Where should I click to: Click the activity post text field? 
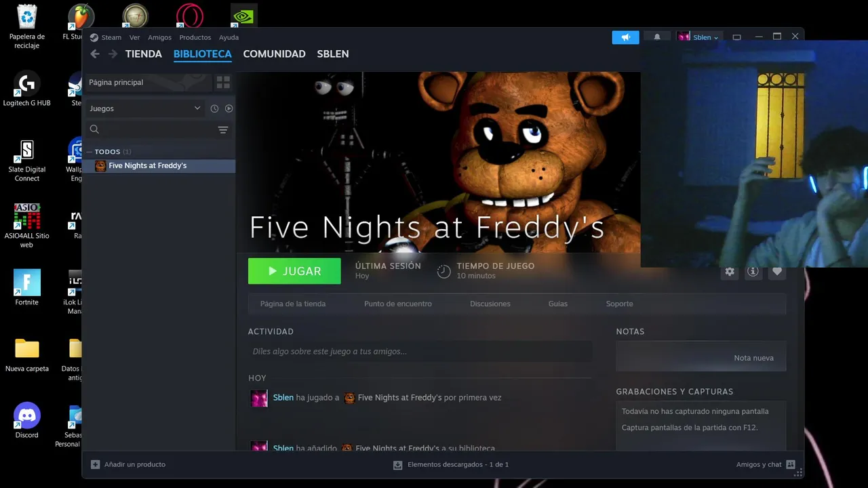click(x=420, y=352)
